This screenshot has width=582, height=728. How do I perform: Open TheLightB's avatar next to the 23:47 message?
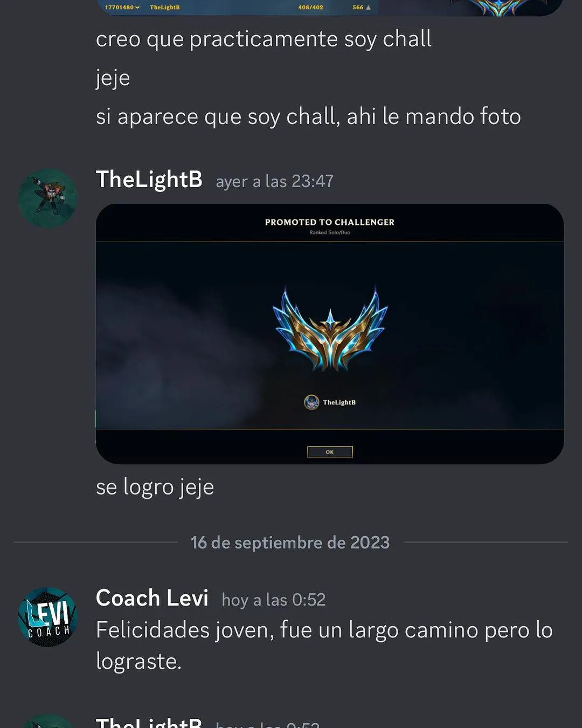48,198
